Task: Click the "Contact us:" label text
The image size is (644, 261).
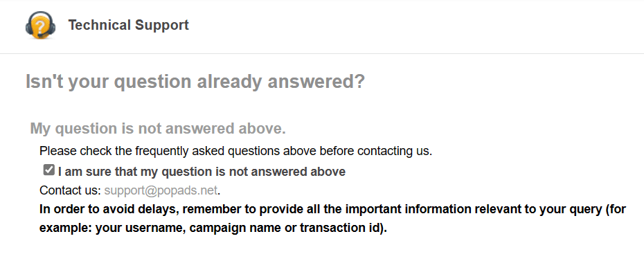Action: (70, 190)
